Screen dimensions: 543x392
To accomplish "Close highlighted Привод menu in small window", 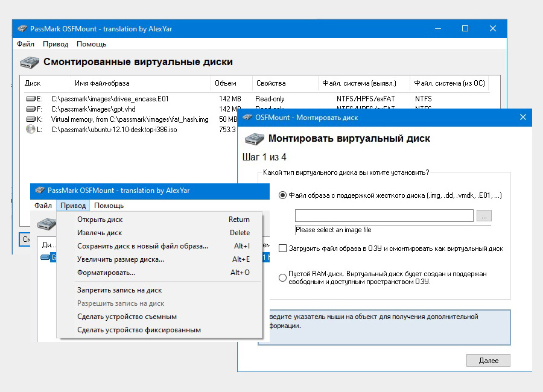I will pos(73,206).
